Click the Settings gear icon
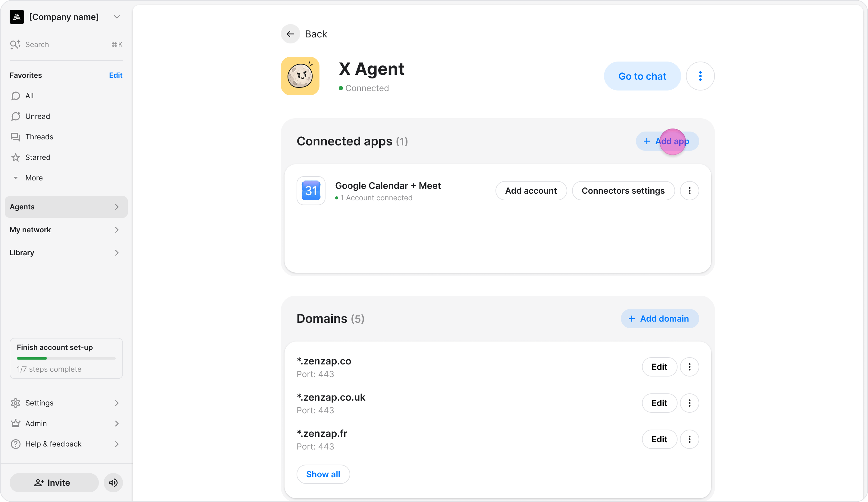This screenshot has height=502, width=868. 15,403
